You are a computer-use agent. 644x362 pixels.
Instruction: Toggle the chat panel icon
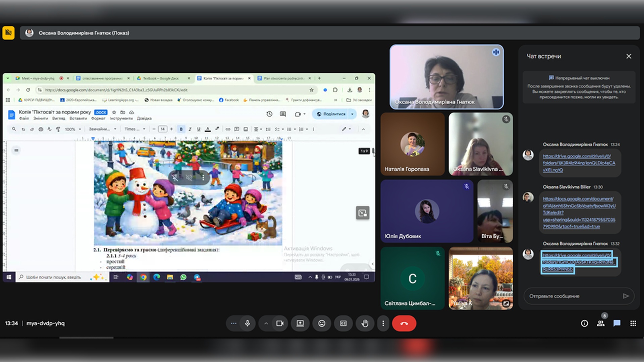616,323
